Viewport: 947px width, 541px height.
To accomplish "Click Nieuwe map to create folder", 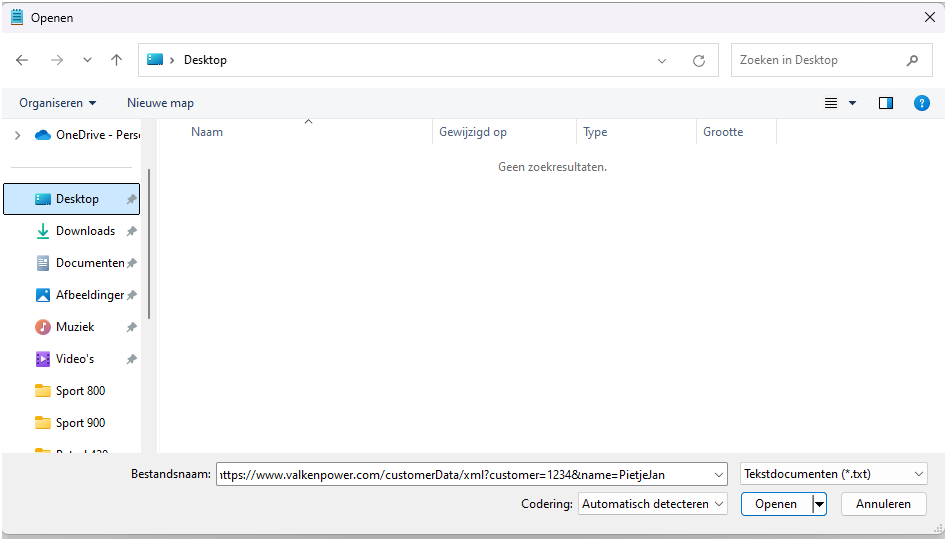I will coord(160,103).
